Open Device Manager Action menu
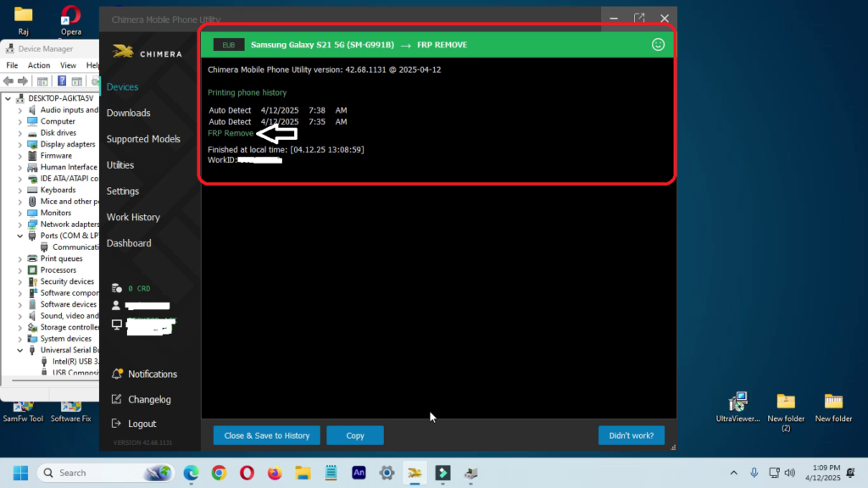Screen dimensions: 868x488 39,65
